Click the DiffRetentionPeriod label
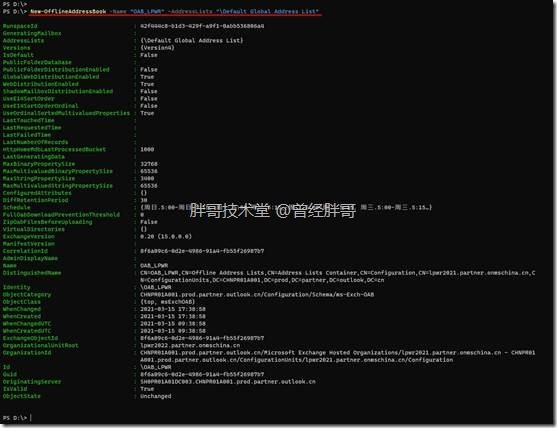This screenshot has width=557, height=428. tap(36, 200)
